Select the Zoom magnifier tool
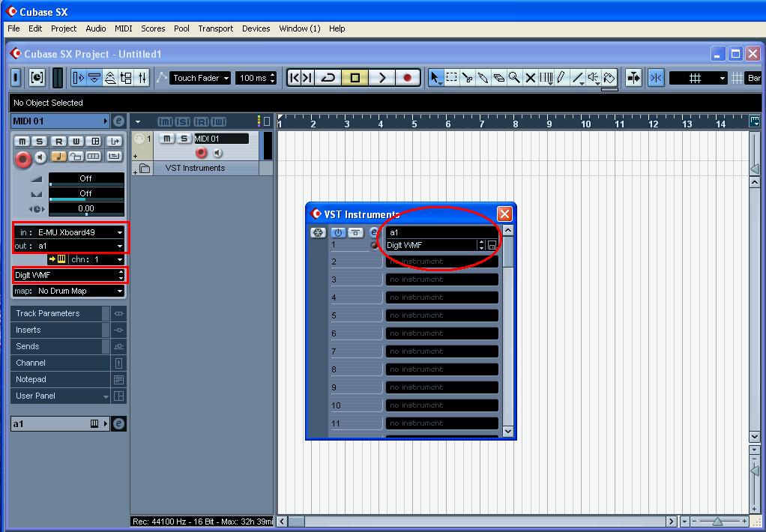The width and height of the screenshot is (766, 532). click(x=514, y=78)
